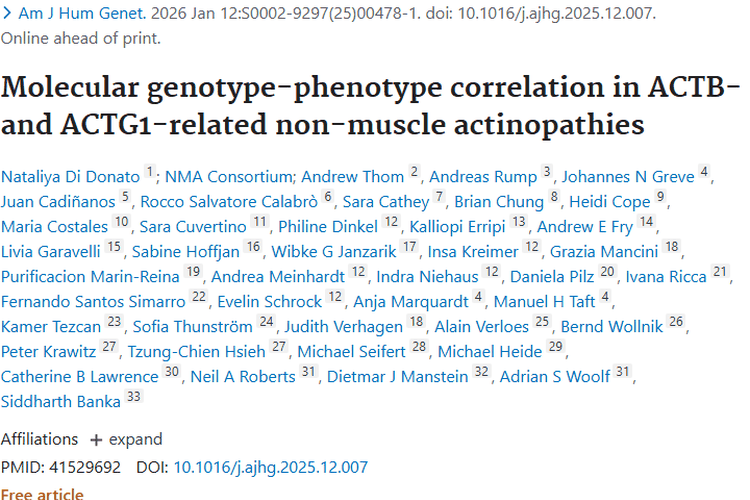
Task: Open the DOI link 10.1016/j.ajhg.2025.12.007
Action: click(270, 467)
